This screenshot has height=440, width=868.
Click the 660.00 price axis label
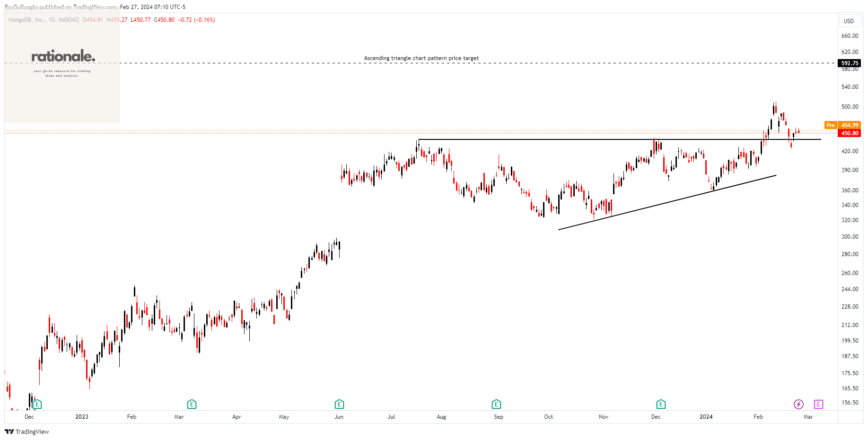click(850, 36)
